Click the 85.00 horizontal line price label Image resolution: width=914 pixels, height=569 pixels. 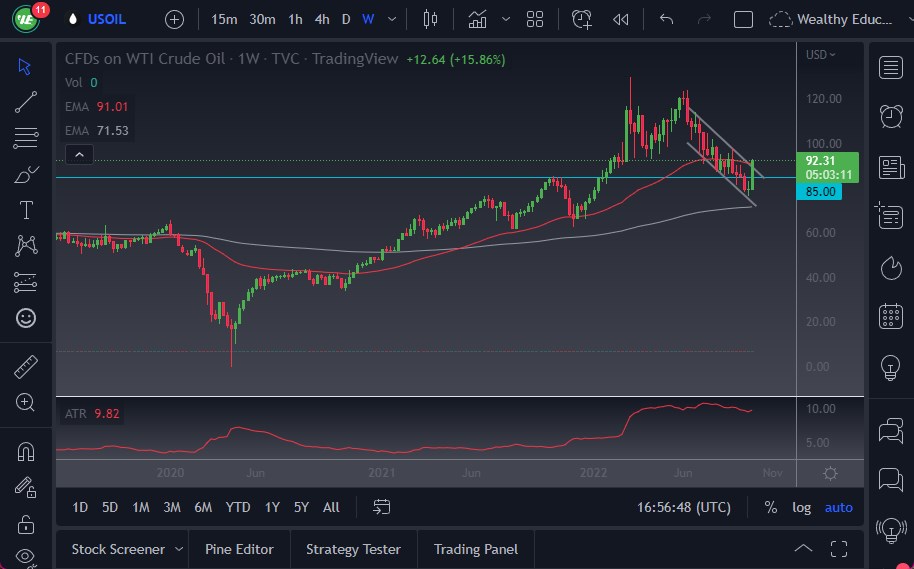pyautogui.click(x=820, y=192)
